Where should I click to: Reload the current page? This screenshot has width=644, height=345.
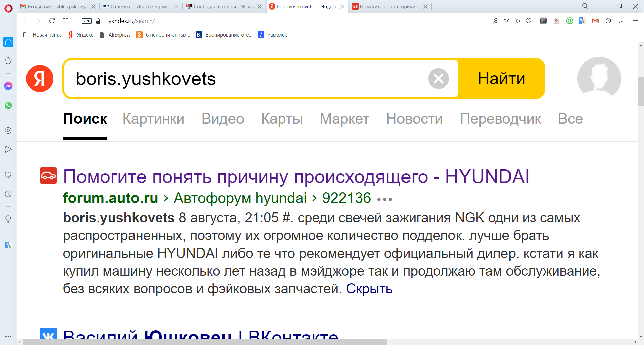[x=52, y=21]
